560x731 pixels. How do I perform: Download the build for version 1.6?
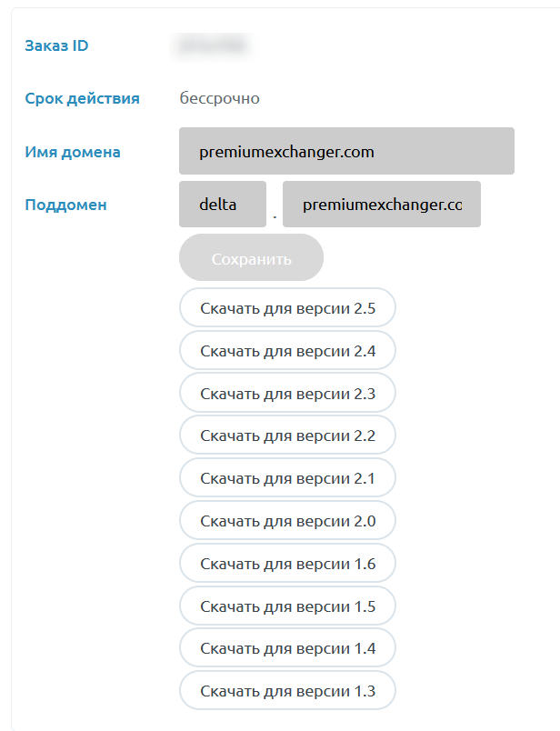[x=287, y=563]
